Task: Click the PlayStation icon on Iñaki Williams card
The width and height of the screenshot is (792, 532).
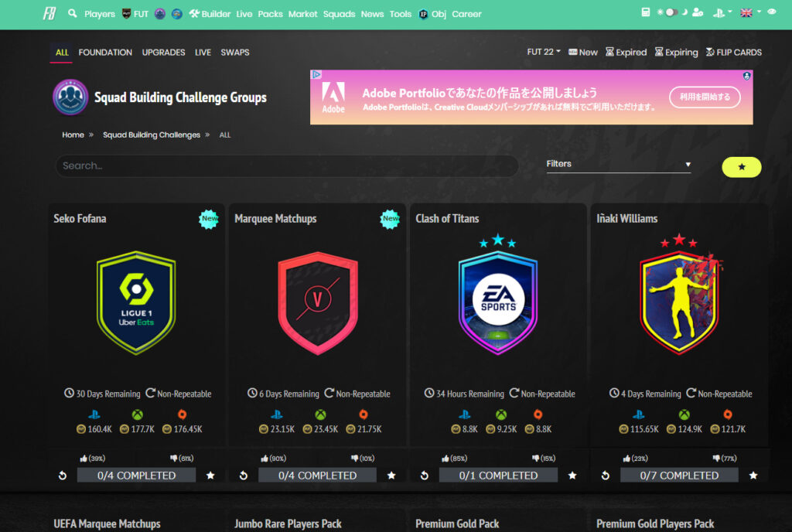Action: 638,415
